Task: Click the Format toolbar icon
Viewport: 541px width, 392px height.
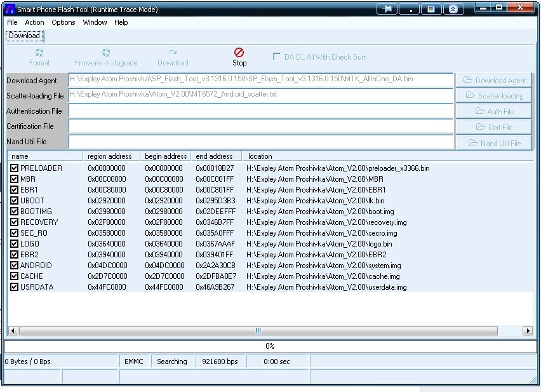Action: [39, 53]
